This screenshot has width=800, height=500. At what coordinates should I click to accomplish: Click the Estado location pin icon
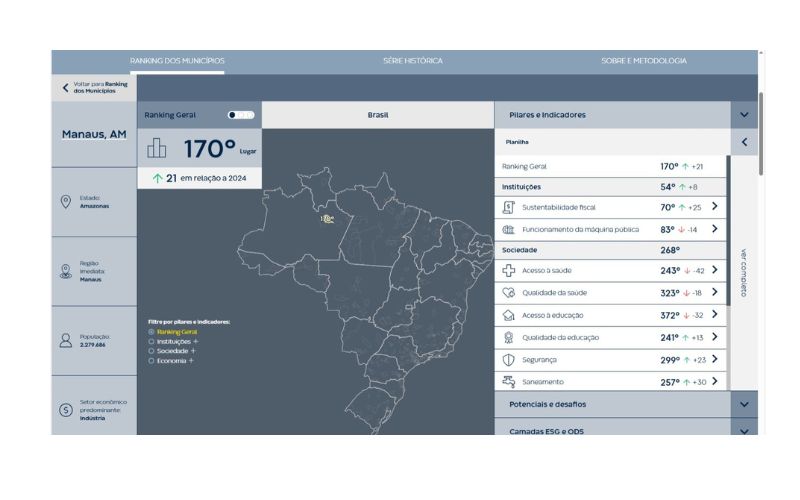[66, 202]
